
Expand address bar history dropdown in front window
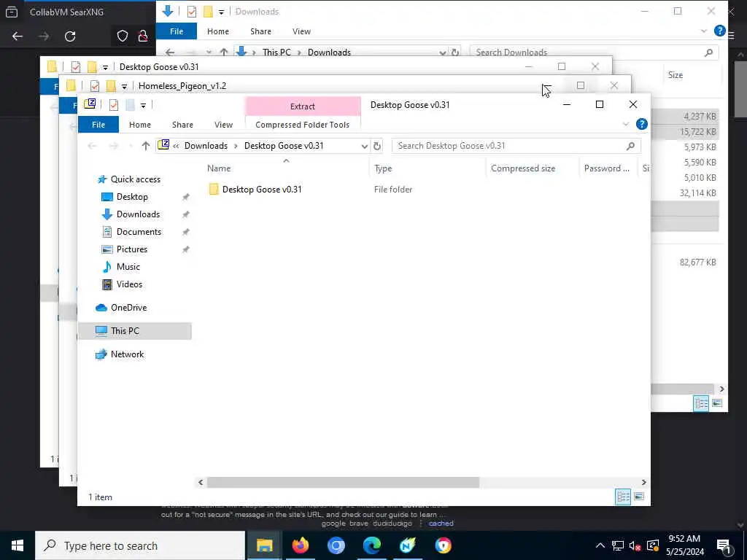click(x=364, y=146)
